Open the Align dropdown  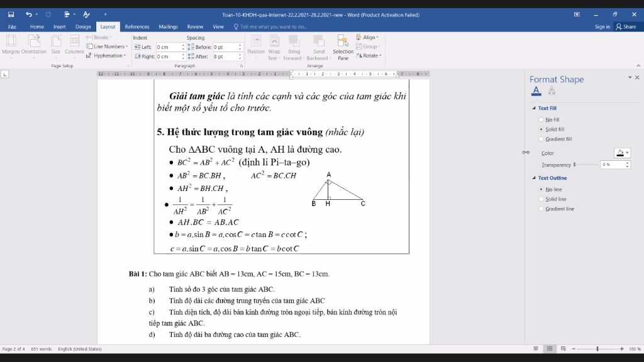pyautogui.click(x=367, y=37)
